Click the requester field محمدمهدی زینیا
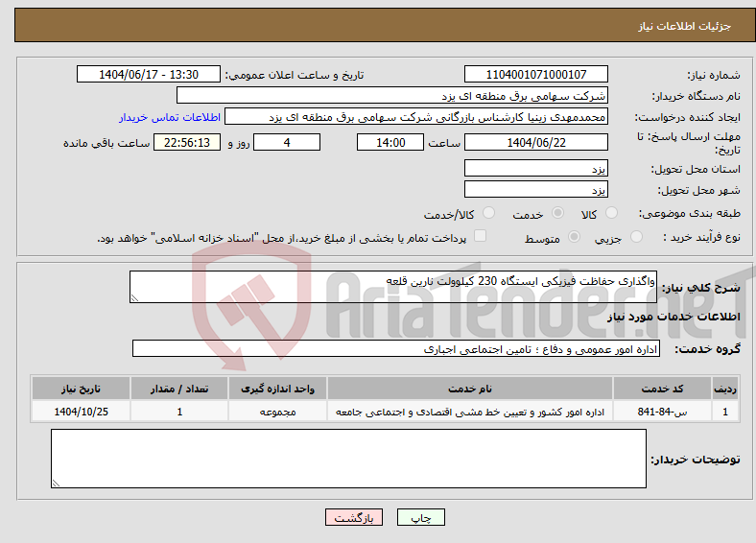The image size is (756, 543). [x=416, y=117]
